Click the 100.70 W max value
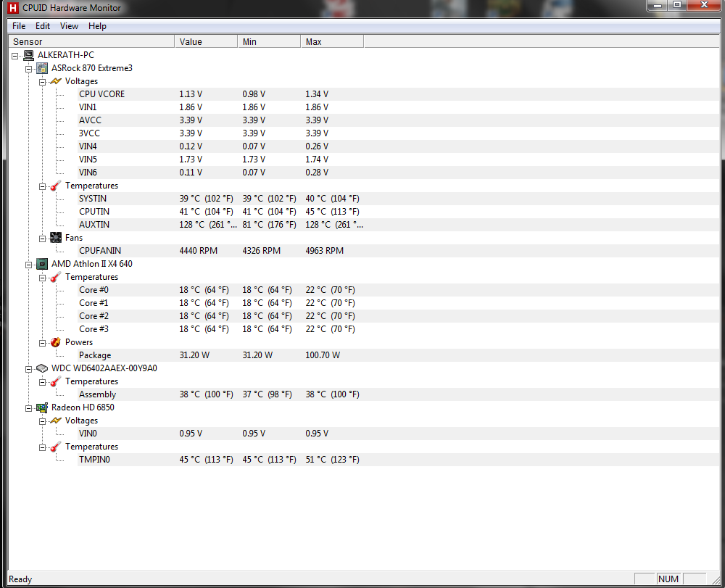 pyautogui.click(x=323, y=355)
